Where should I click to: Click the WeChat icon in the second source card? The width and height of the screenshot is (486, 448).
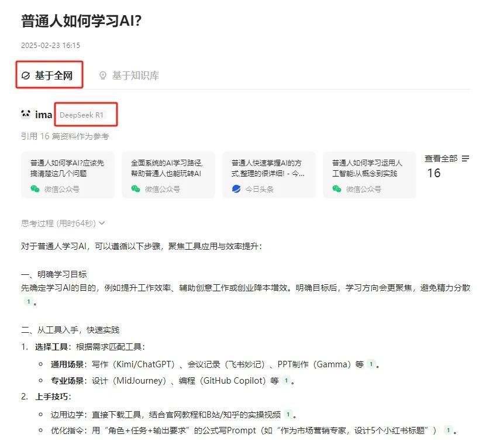click(136, 189)
